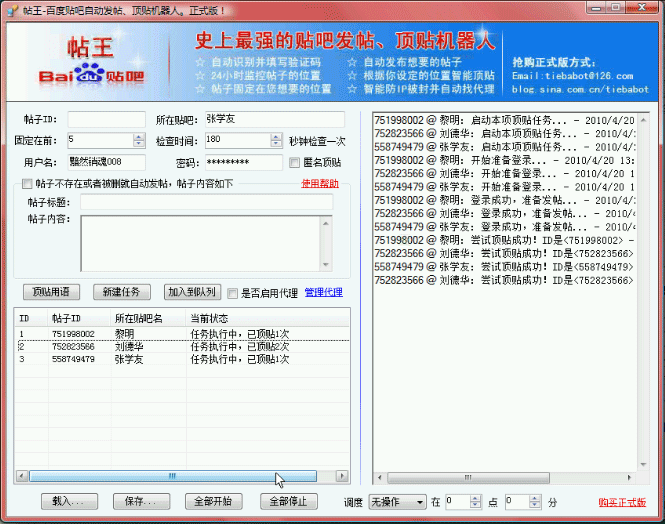Image resolution: width=665 pixels, height=524 pixels.
Task: Click the log panel scroll left arrow
Action: coord(380,478)
